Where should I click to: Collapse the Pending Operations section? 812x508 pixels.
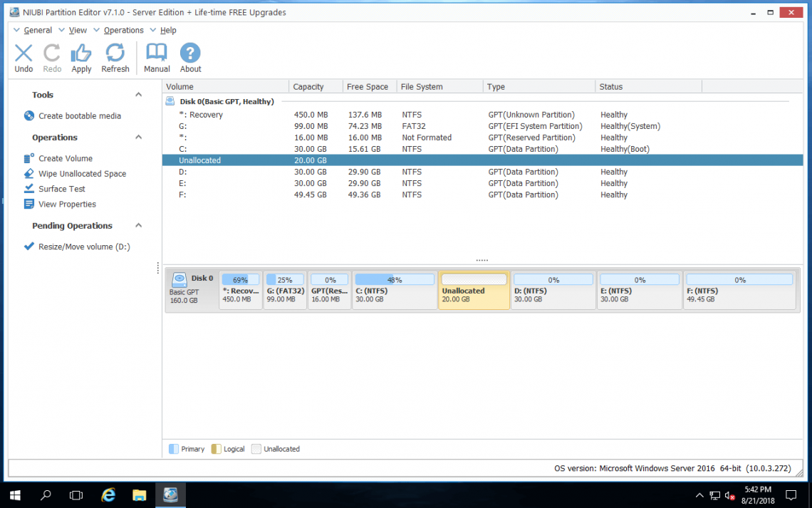138,225
